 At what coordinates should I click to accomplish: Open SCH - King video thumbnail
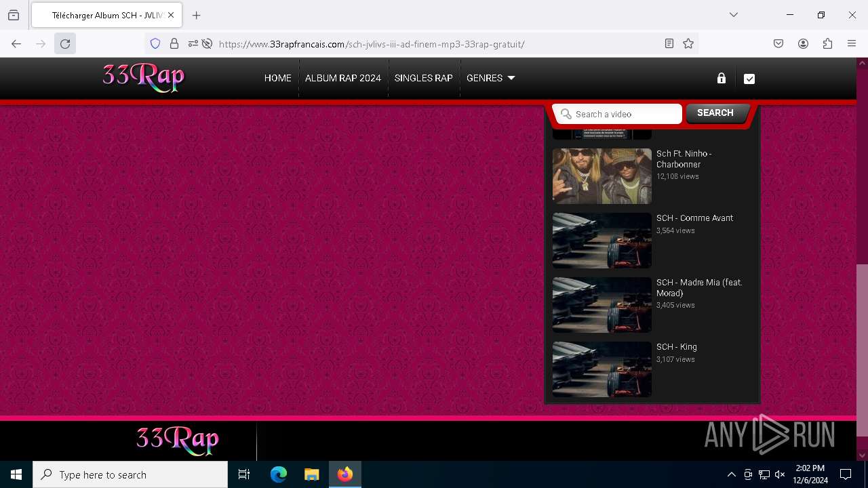click(x=601, y=369)
